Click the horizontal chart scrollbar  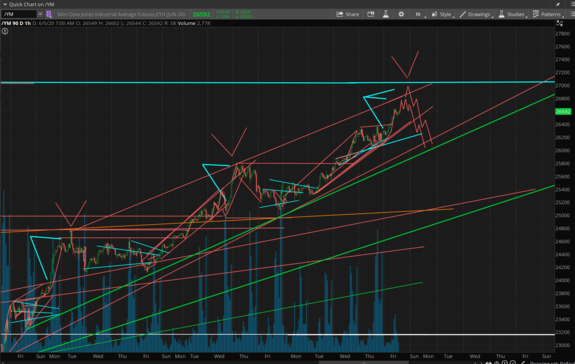click(364, 363)
